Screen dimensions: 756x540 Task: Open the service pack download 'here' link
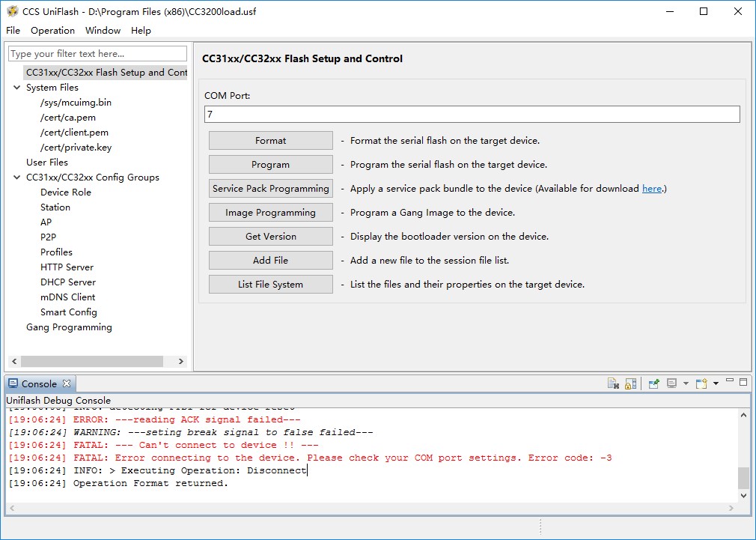click(652, 189)
